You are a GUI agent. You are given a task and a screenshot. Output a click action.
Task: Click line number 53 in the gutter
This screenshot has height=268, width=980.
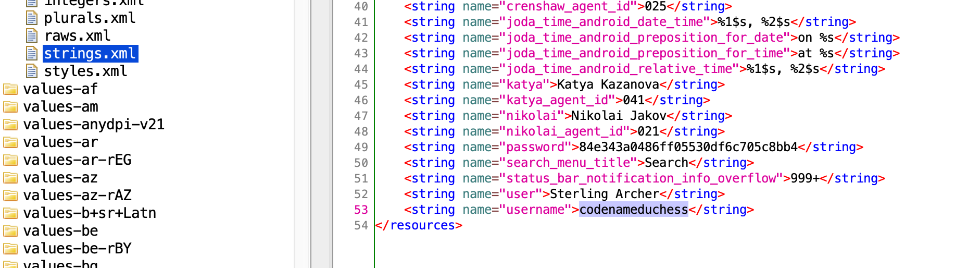[x=361, y=210]
